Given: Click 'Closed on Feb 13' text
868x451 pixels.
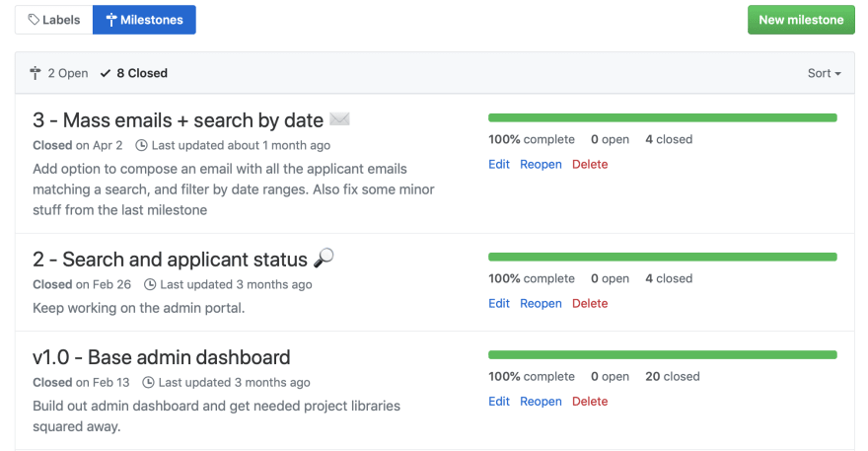Looking at the screenshot, I should click(x=81, y=382).
